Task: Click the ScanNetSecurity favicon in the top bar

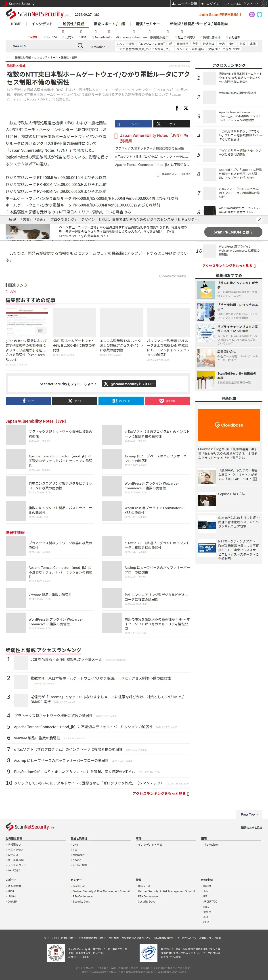Action: (x=6, y=4)
